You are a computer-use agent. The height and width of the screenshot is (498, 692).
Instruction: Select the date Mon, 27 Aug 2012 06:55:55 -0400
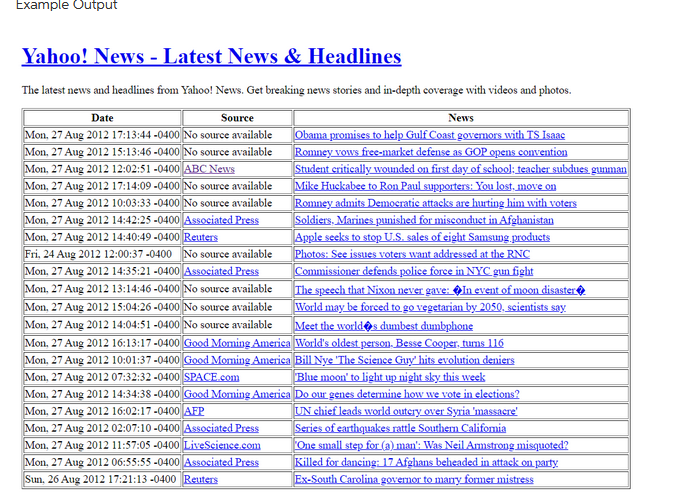point(102,462)
